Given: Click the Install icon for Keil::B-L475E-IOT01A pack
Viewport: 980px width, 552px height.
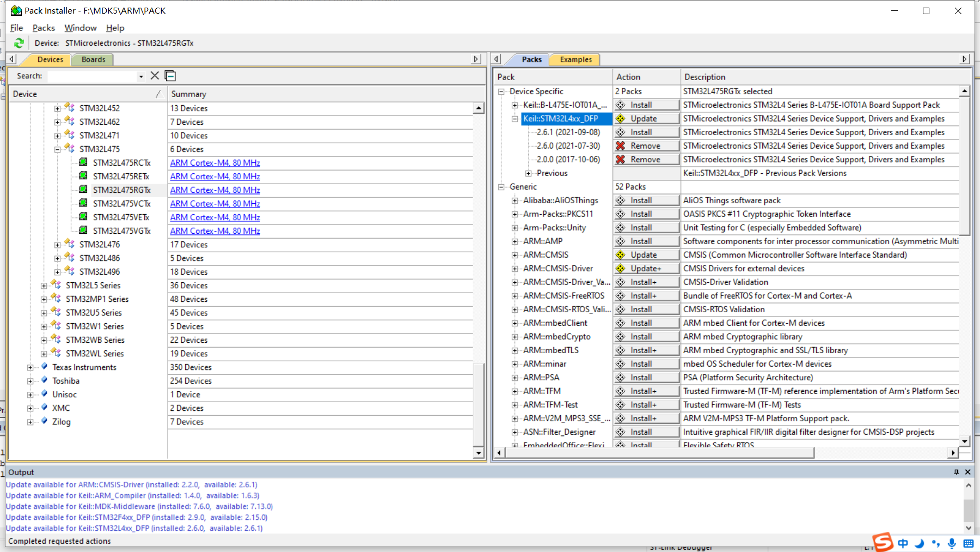Looking at the screenshot, I should coord(620,105).
